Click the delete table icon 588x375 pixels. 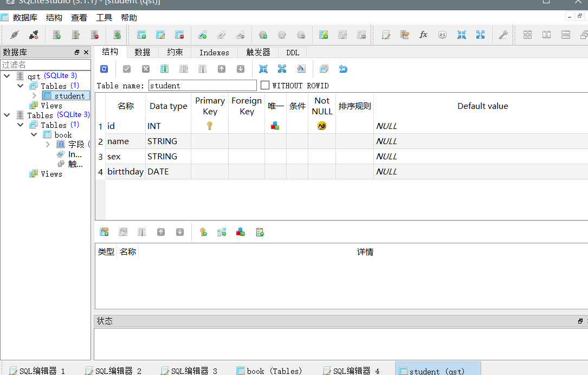coord(179,35)
